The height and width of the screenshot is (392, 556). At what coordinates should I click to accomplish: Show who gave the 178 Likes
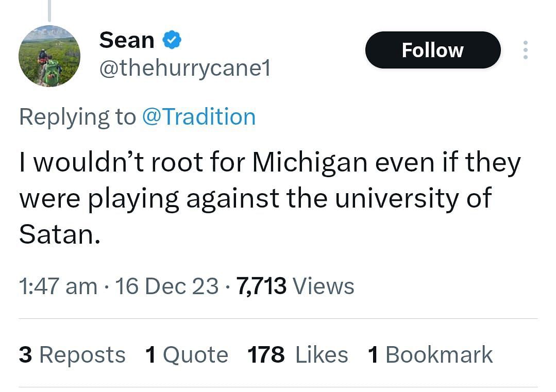pyautogui.click(x=297, y=355)
